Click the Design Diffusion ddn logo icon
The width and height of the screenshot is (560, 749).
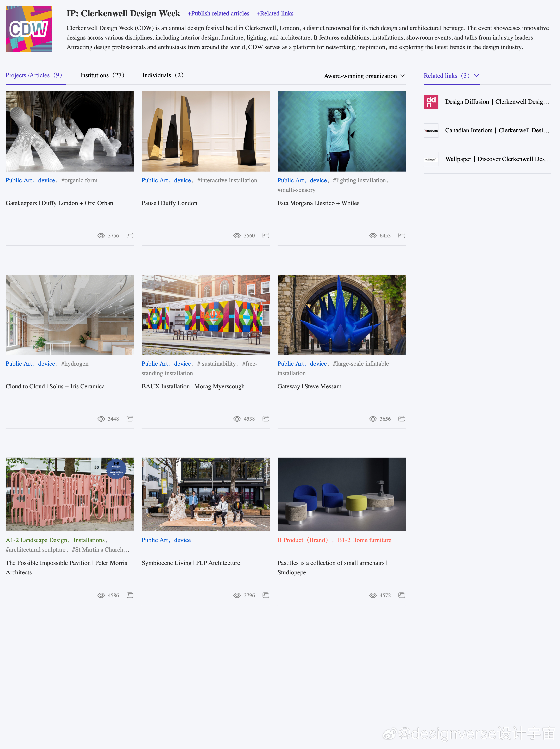(431, 102)
